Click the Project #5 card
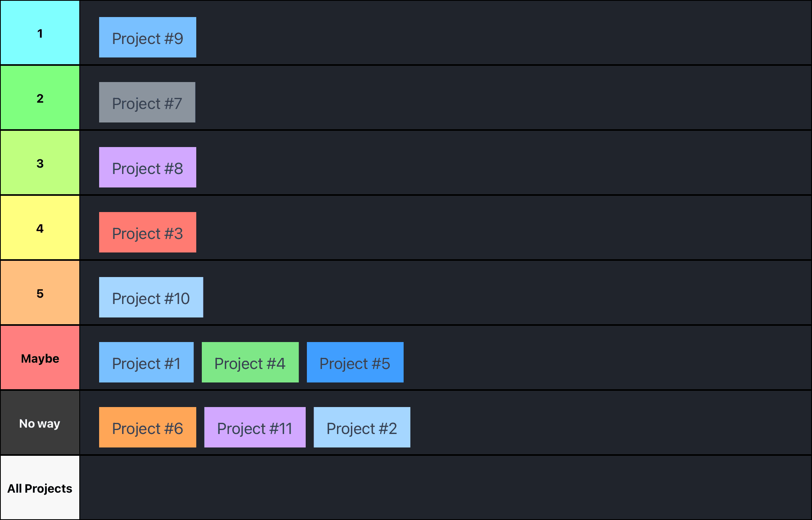 click(355, 362)
